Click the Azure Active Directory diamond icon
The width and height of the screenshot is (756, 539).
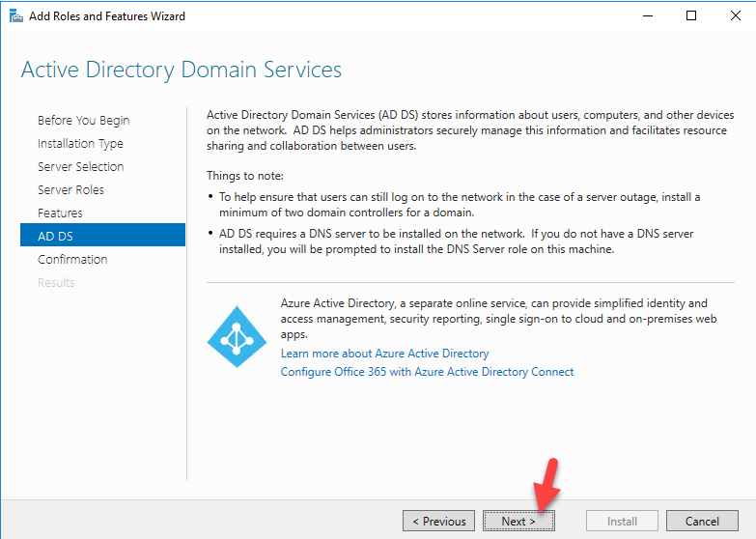(x=237, y=337)
